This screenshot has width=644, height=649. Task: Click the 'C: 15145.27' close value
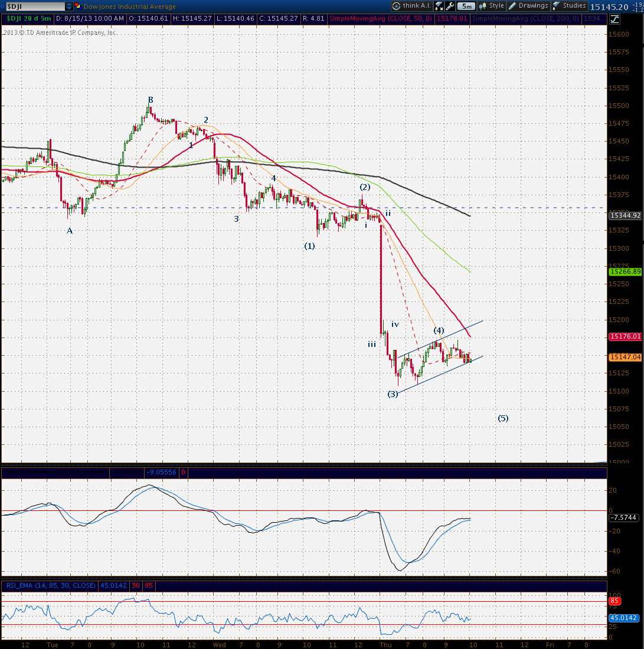[x=278, y=19]
